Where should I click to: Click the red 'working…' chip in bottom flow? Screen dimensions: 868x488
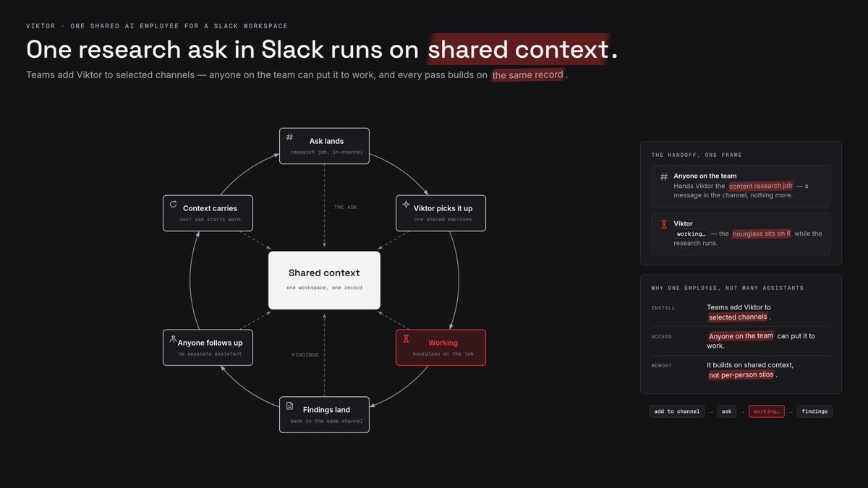766,411
